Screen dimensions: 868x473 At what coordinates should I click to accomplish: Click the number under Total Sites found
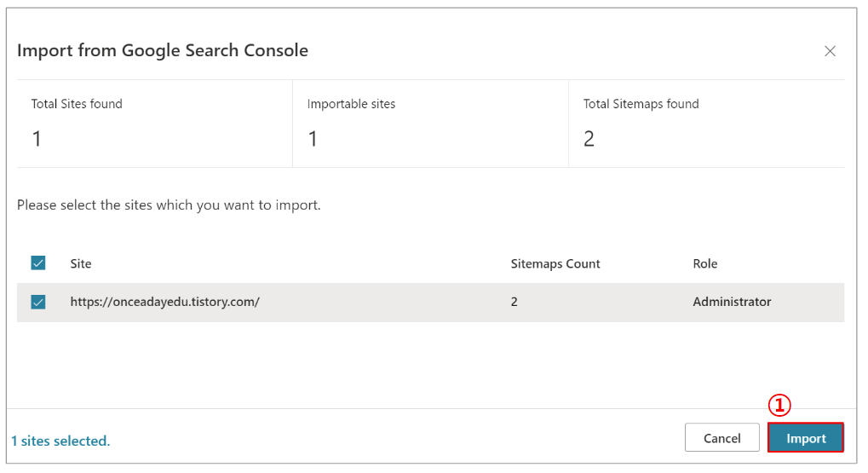(x=37, y=138)
